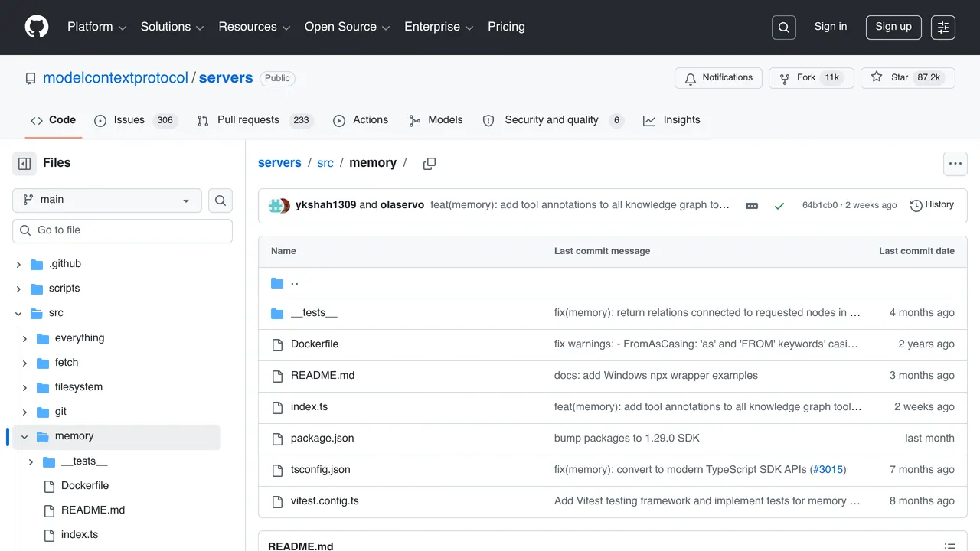
Task: Expand the Platform menu
Action: (x=97, y=27)
